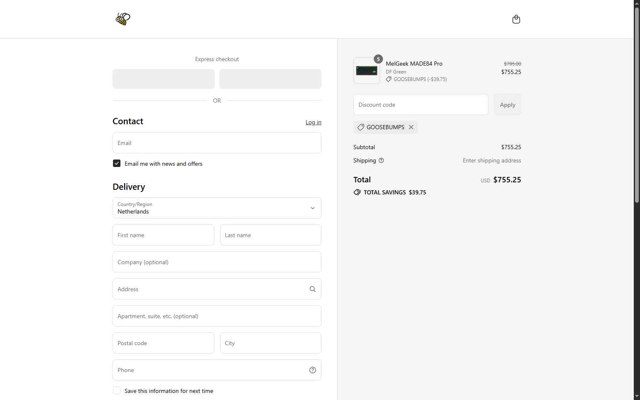640x400 pixels.
Task: Click the Contact heading
Action: click(128, 121)
